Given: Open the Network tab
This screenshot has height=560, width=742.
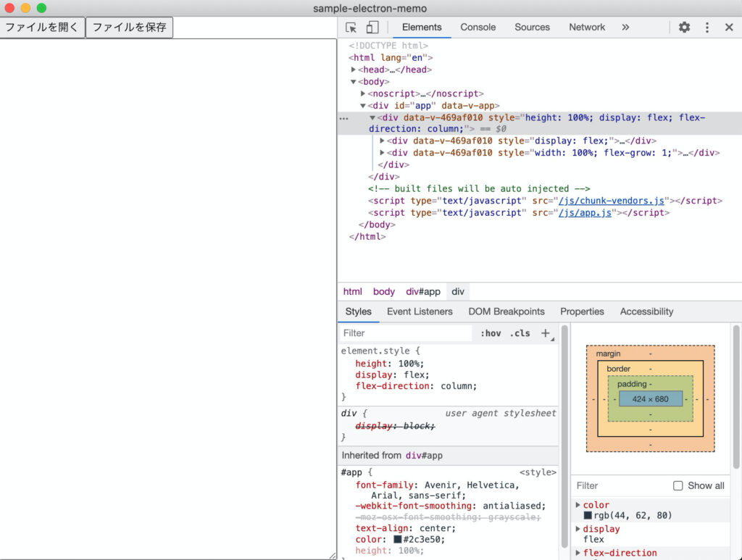Looking at the screenshot, I should 587,28.
